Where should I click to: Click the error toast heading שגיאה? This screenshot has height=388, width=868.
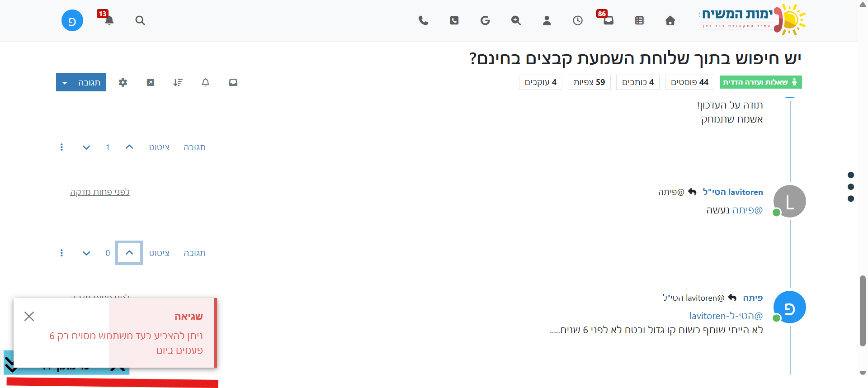tap(189, 316)
